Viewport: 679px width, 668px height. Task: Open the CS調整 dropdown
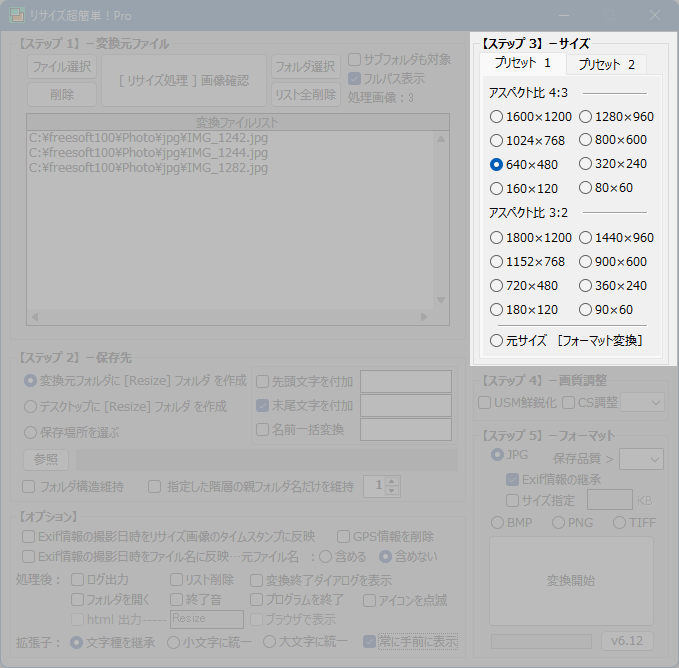[x=642, y=402]
